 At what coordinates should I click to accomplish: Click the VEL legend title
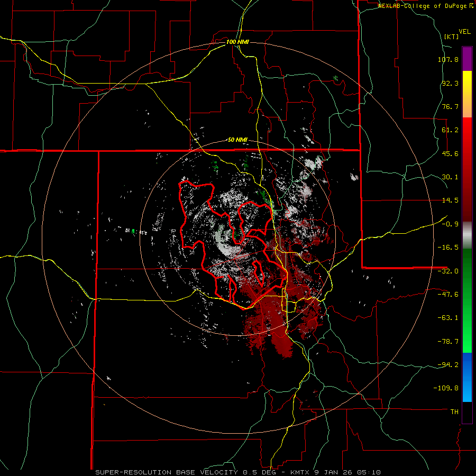464,32
